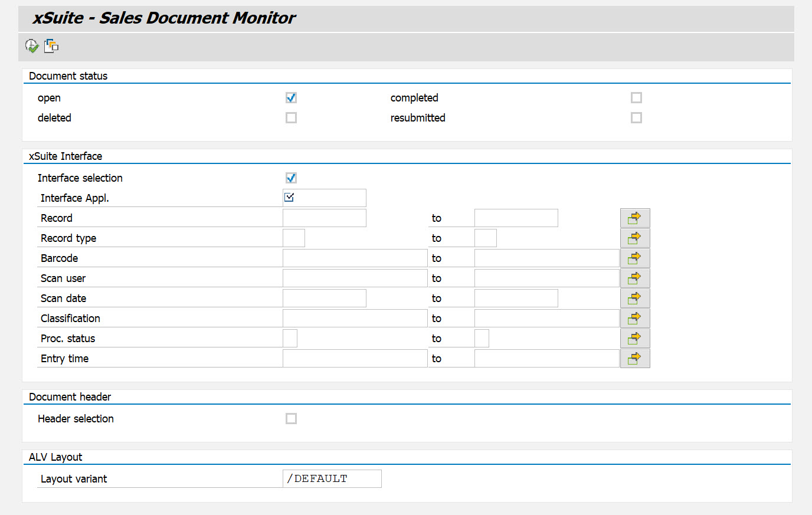Click the Barcode from input field
812x515 pixels.
point(354,258)
